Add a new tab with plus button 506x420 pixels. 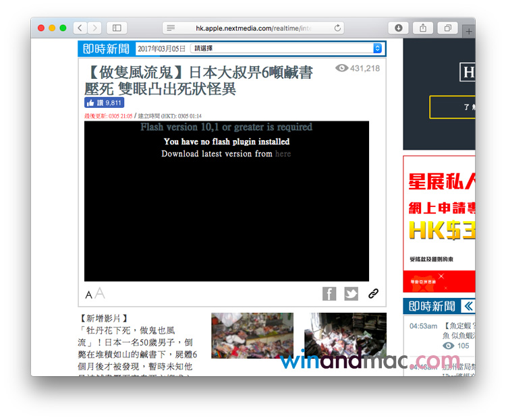point(469,30)
